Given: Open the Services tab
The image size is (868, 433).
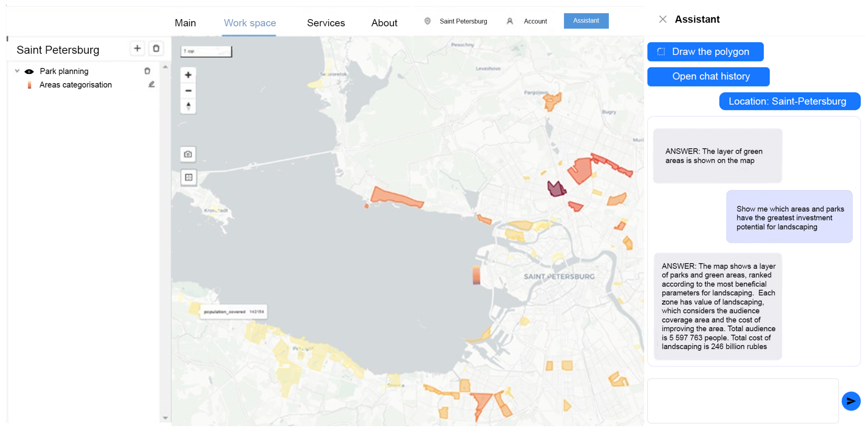Looking at the screenshot, I should [326, 23].
